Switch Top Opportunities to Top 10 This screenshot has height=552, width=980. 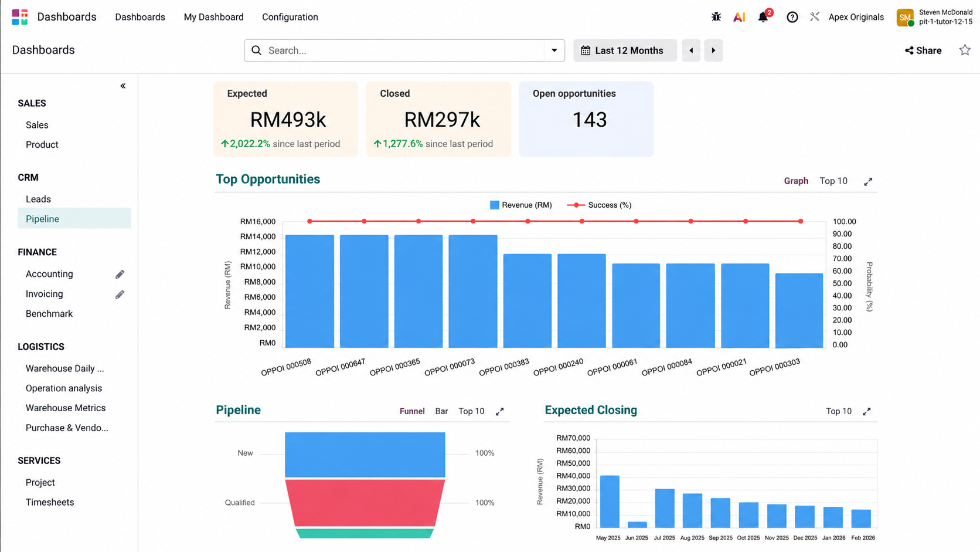[x=833, y=181]
